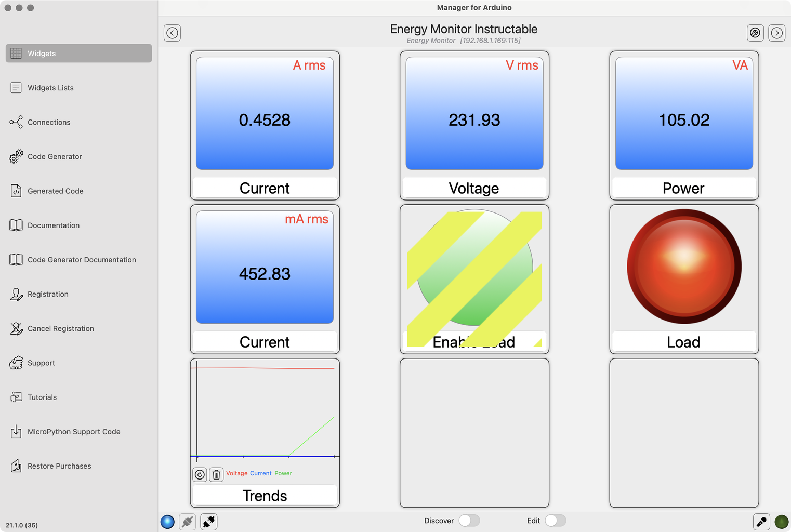This screenshot has height=532, width=791.
Task: Click the back chevron button
Action: point(172,33)
